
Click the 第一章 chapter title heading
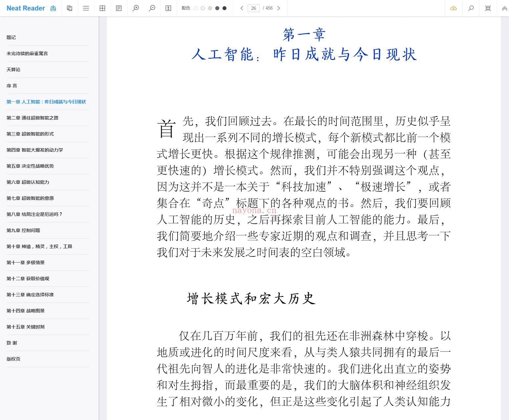click(304, 34)
